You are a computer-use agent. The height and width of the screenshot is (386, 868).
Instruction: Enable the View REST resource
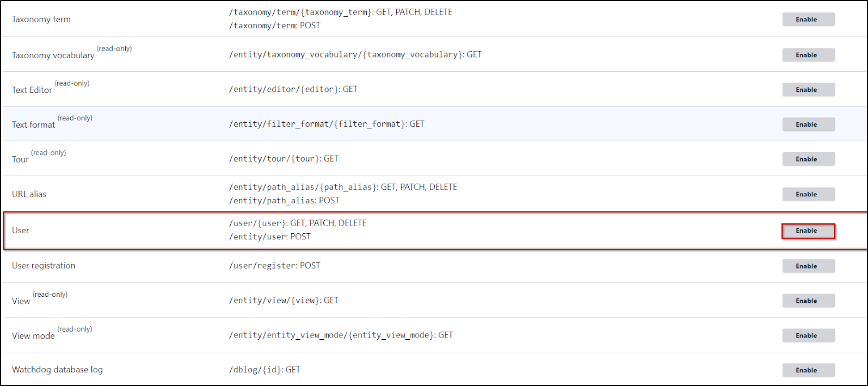(x=808, y=301)
